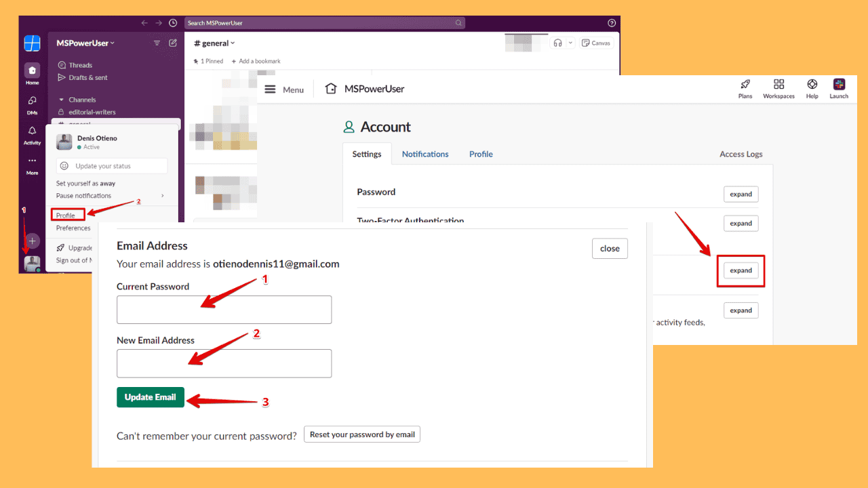Screen dimensions: 868x488
Task: Switch to the Settings tab
Action: click(367, 154)
